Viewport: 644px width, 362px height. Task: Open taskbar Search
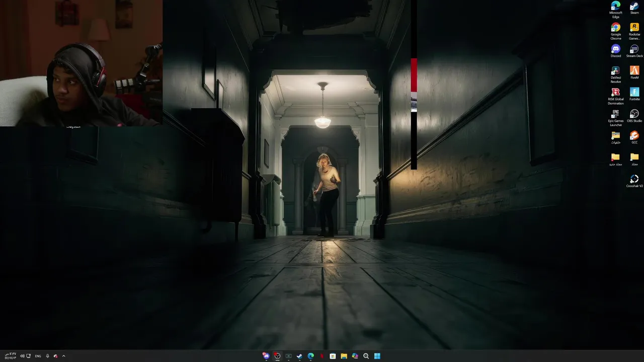(366, 356)
